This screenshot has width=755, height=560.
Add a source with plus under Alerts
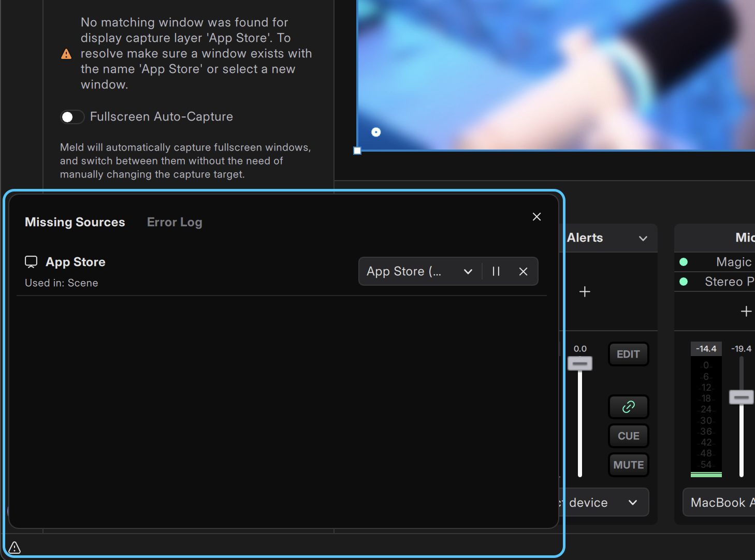585,292
